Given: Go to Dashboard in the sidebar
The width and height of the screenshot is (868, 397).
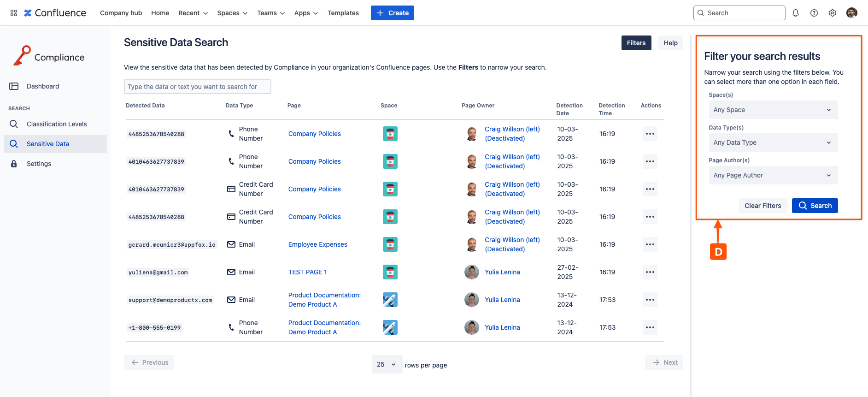Looking at the screenshot, I should (x=43, y=86).
